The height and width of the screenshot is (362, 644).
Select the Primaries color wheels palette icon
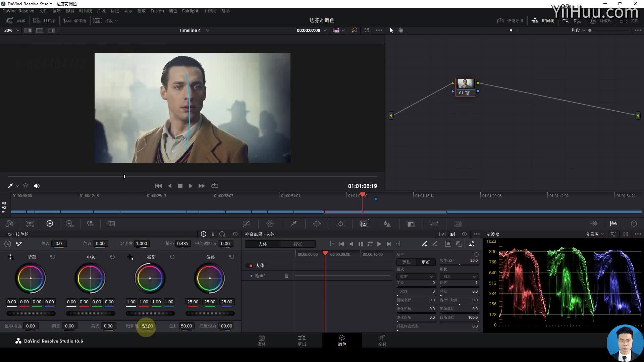tap(50, 224)
